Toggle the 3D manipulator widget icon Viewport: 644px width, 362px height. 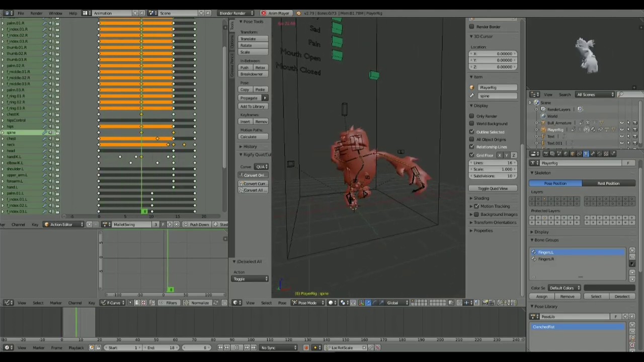(x=361, y=303)
